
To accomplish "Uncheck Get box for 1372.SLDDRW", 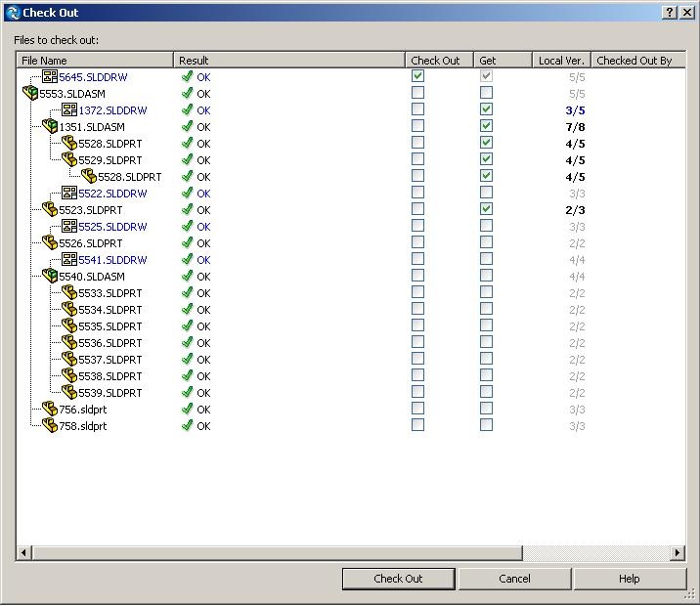I will [486, 109].
